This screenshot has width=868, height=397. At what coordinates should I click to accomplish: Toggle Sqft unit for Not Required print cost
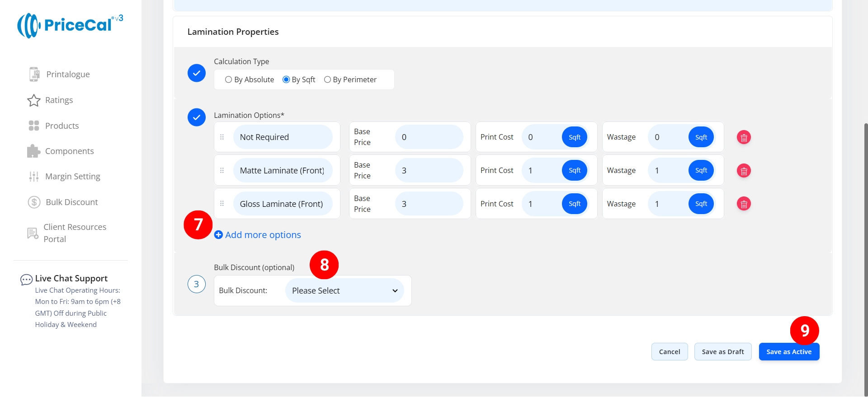click(574, 137)
